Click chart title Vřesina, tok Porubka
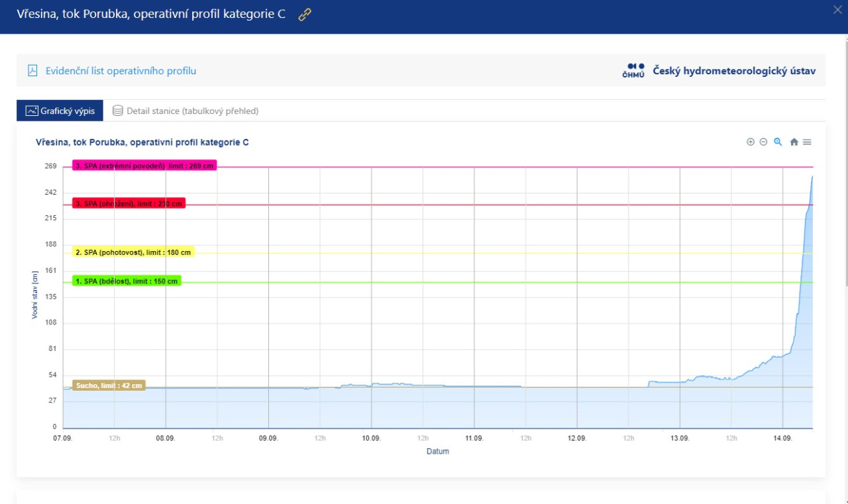 (x=142, y=142)
